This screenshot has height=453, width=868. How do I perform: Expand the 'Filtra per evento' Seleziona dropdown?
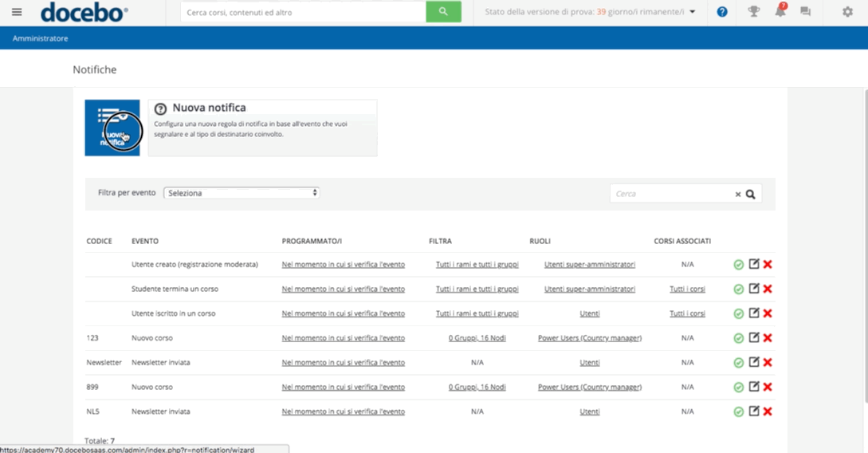coord(242,193)
